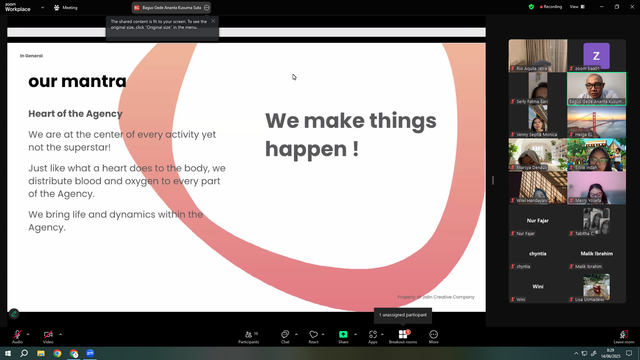This screenshot has width=640, height=360.
Task: Select Lisa Usmadewi participant tile
Action: [x=596, y=287]
